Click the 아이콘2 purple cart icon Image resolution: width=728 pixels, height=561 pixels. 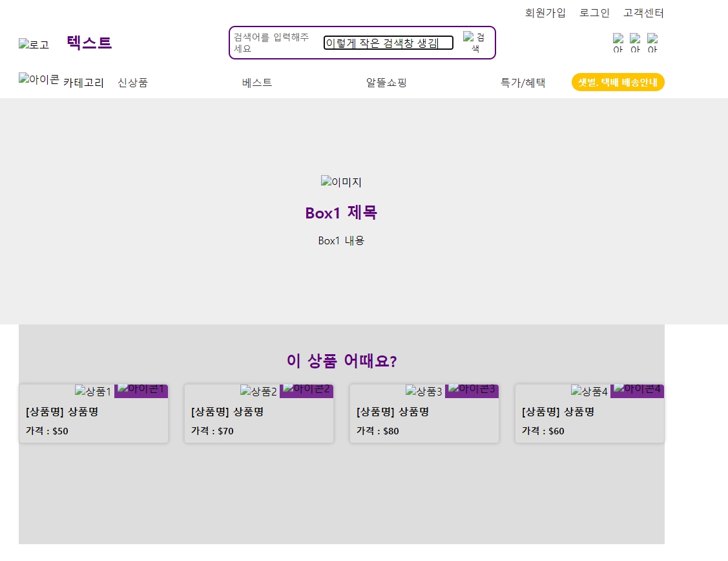coord(306,391)
